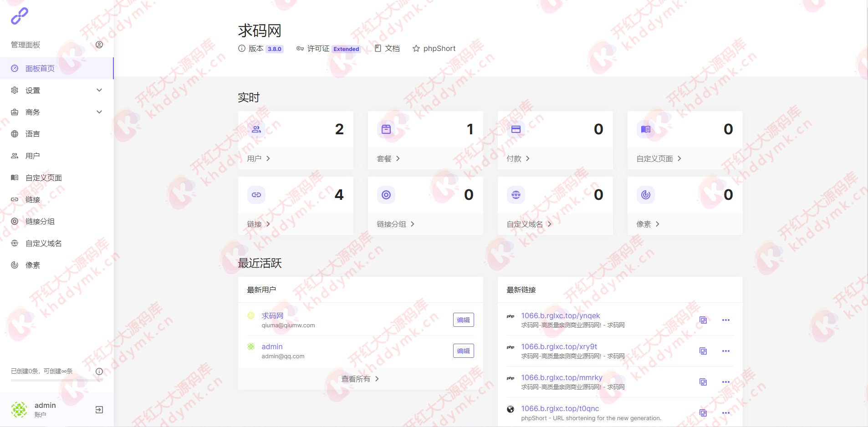
Task: Open the more-options menu for xry9t link
Action: click(726, 351)
